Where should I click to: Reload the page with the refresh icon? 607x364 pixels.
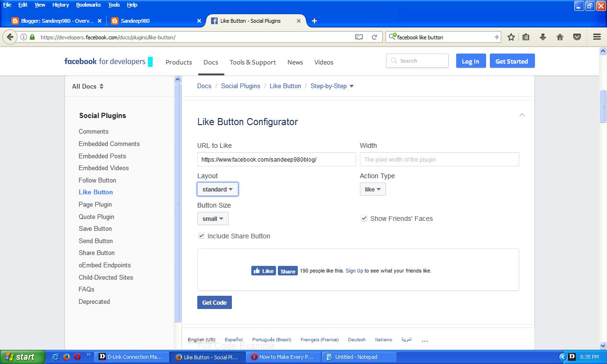coord(374,37)
